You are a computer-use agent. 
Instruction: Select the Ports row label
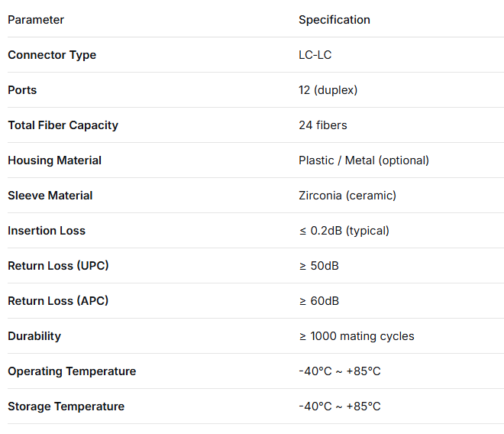click(x=22, y=90)
